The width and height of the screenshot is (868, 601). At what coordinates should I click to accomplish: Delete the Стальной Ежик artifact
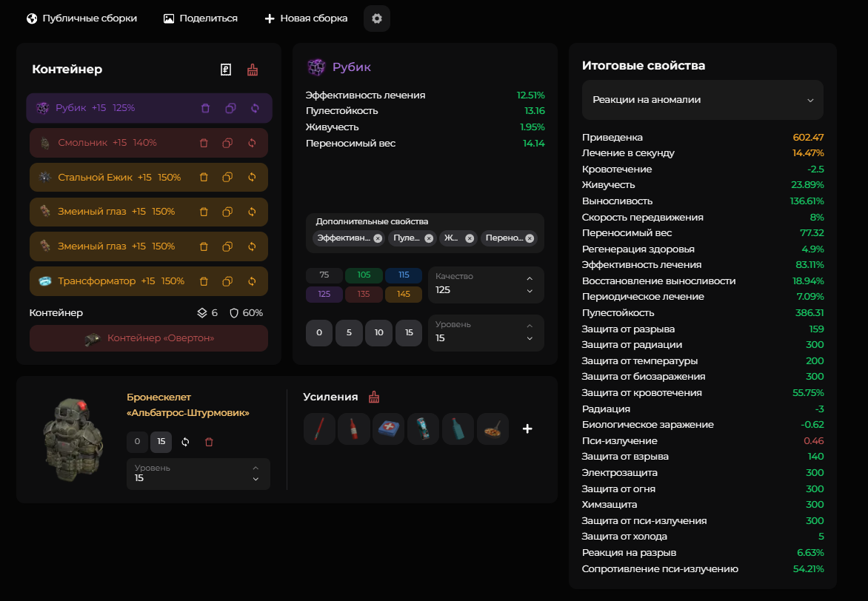204,177
